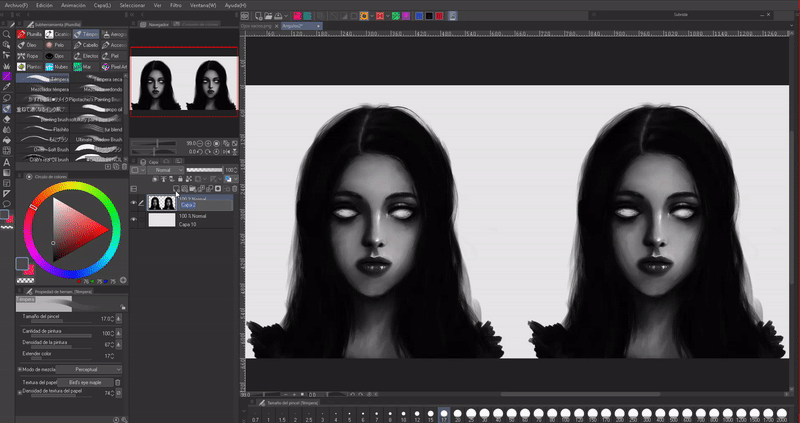The image size is (800, 423).
Task: Choose the Óleo brush group
Action: (x=30, y=44)
